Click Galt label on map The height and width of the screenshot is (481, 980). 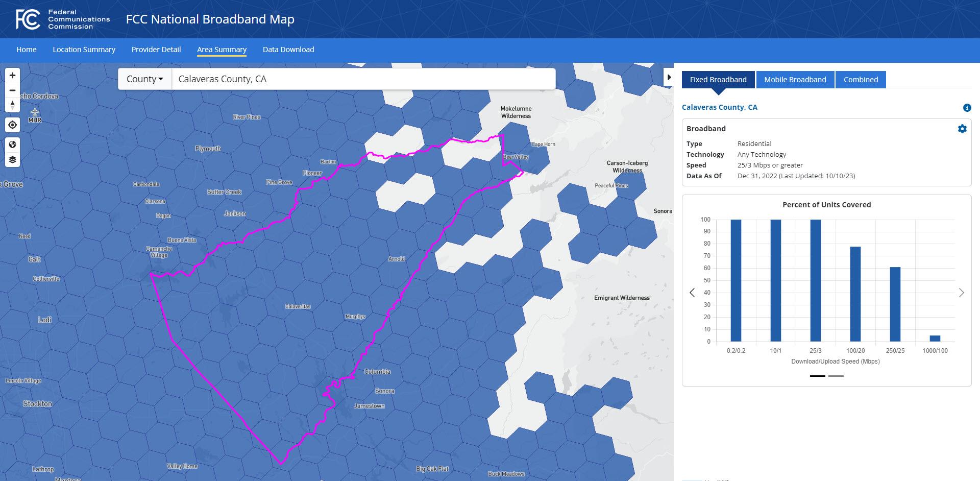[34, 259]
